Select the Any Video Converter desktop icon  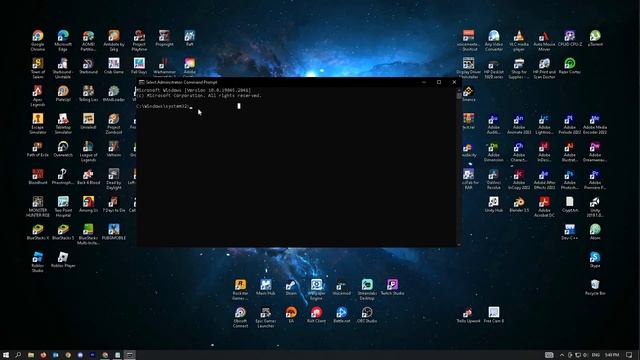[493, 40]
